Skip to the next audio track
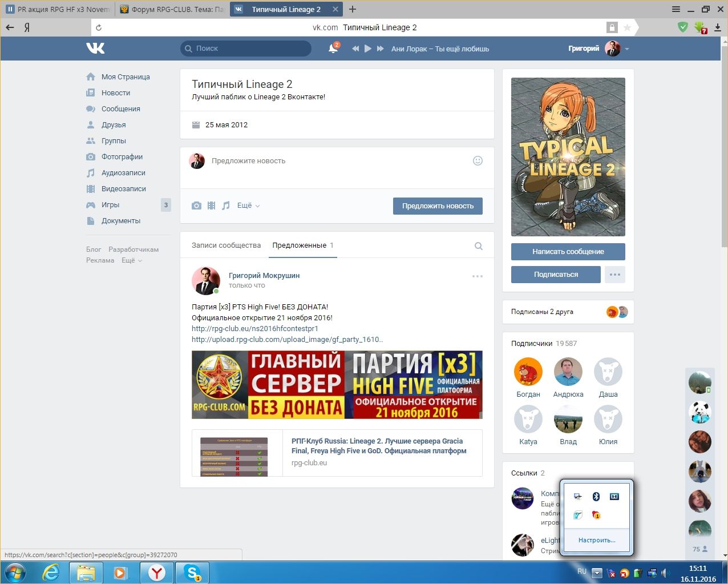Screen dimensions: 728x584 pos(381,49)
